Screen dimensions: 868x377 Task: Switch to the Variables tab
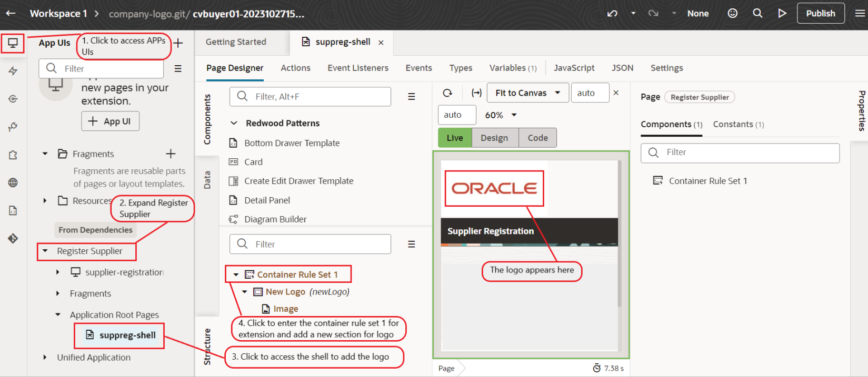coord(513,68)
